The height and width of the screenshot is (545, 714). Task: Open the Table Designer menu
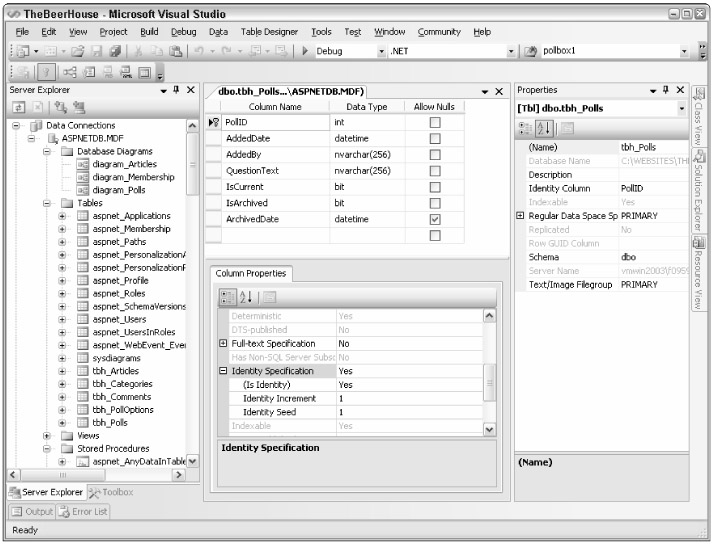(x=269, y=31)
